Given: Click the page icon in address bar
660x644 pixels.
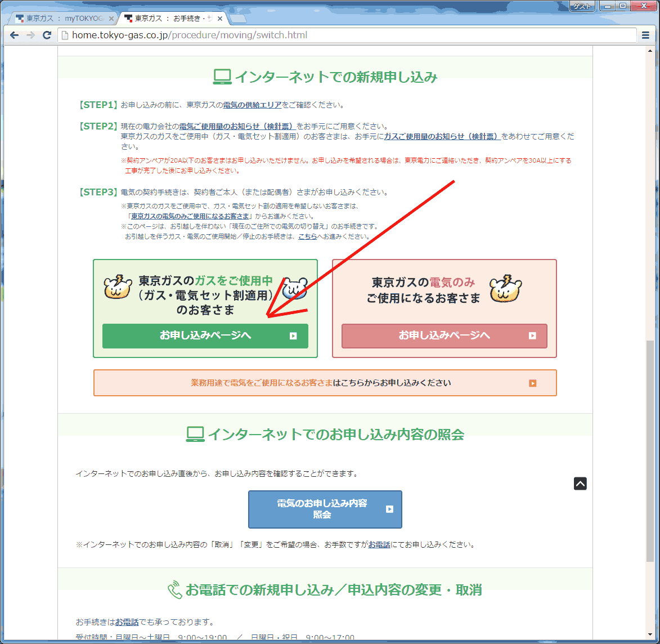Looking at the screenshot, I should (65, 35).
